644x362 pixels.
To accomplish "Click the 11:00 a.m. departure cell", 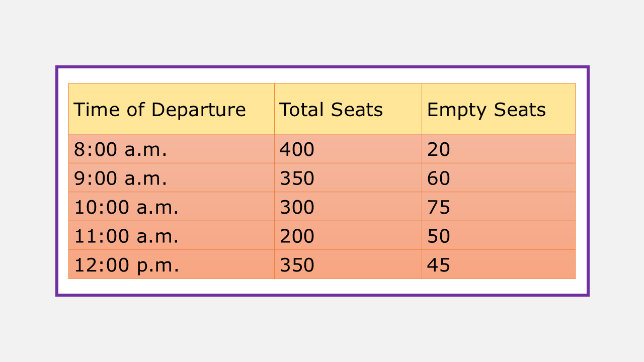I will coord(126,236).
